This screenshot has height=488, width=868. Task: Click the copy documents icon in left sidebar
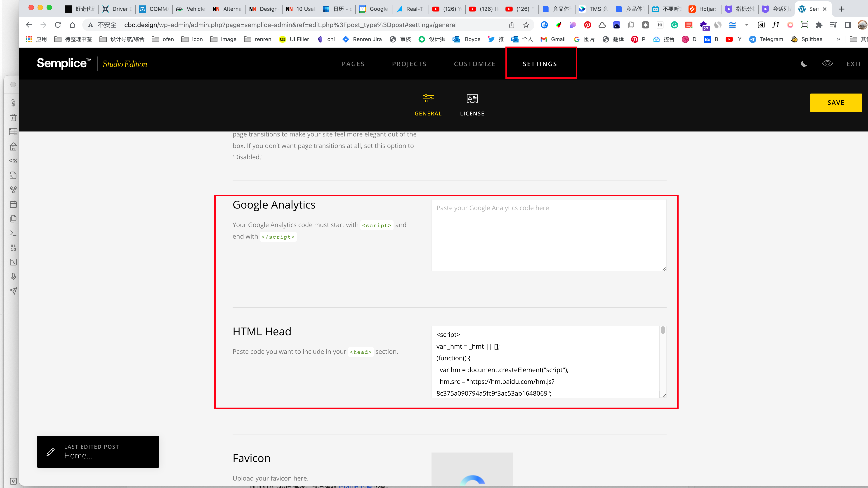point(13,218)
